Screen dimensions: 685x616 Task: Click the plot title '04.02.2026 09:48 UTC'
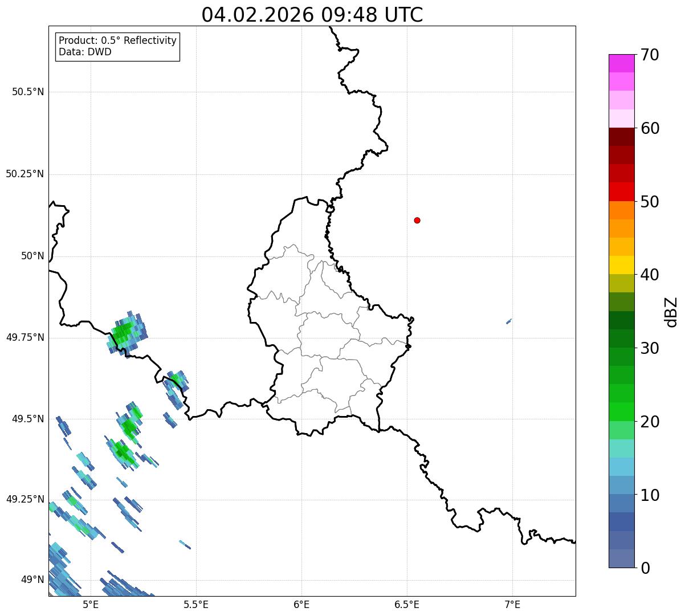coord(312,15)
